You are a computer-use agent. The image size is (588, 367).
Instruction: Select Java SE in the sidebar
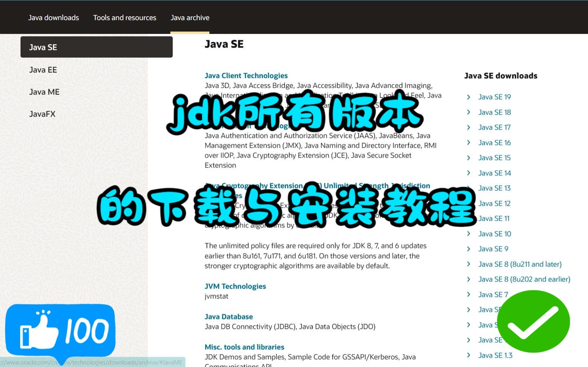[97, 47]
